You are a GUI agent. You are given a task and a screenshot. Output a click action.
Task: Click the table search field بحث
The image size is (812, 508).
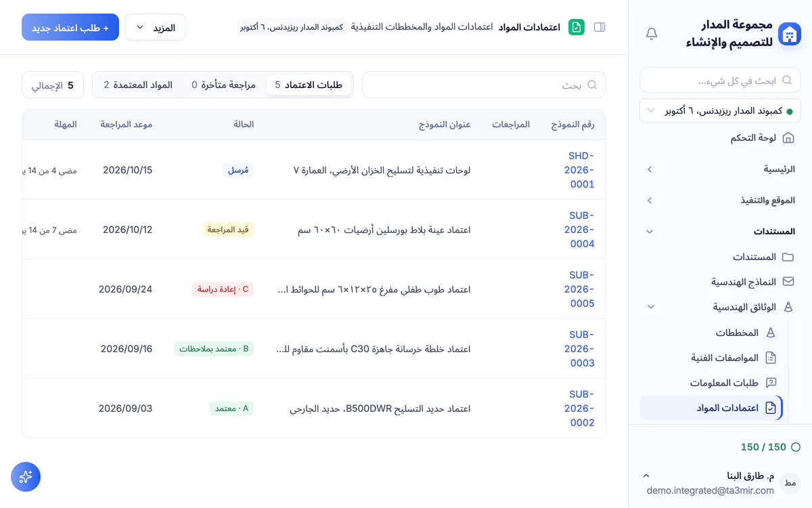click(x=484, y=85)
